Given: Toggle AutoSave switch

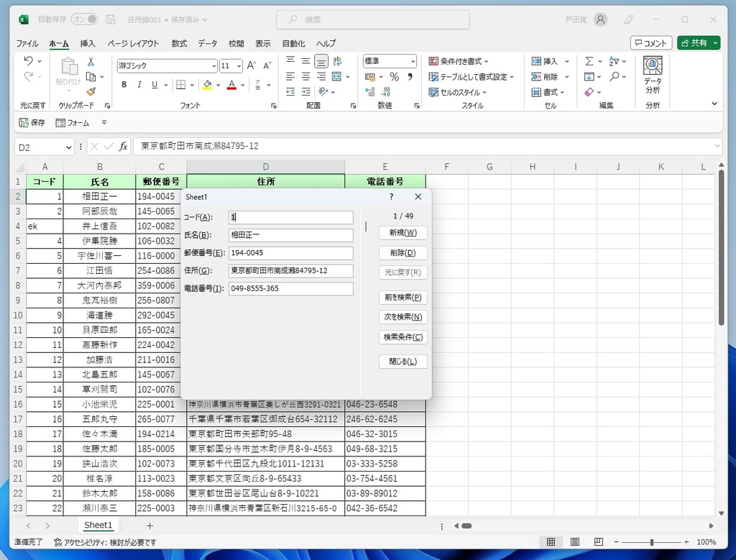Looking at the screenshot, I should 85,19.
